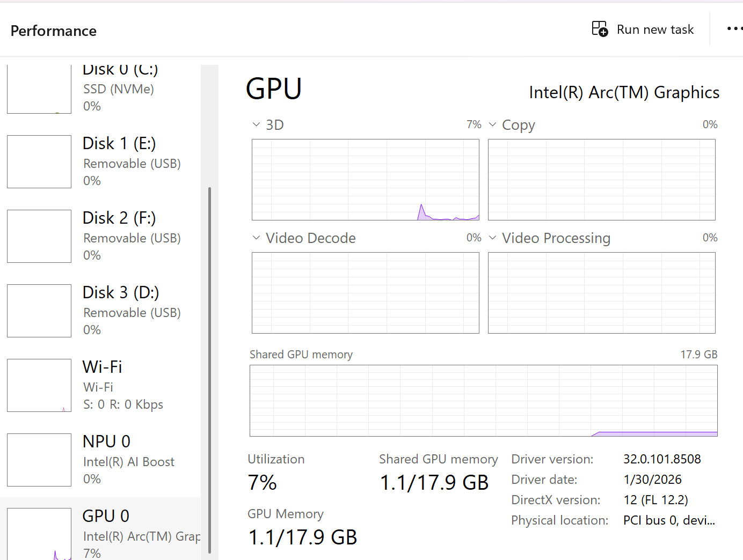Click the Intel(R) Arc(TM) Graphics title

pos(624,92)
